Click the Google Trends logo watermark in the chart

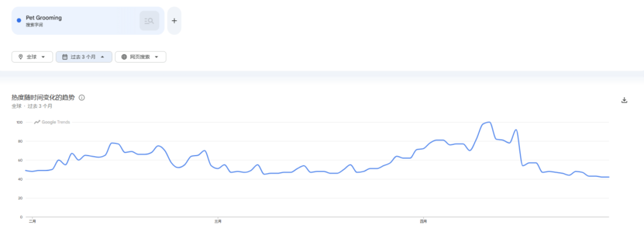(x=52, y=122)
